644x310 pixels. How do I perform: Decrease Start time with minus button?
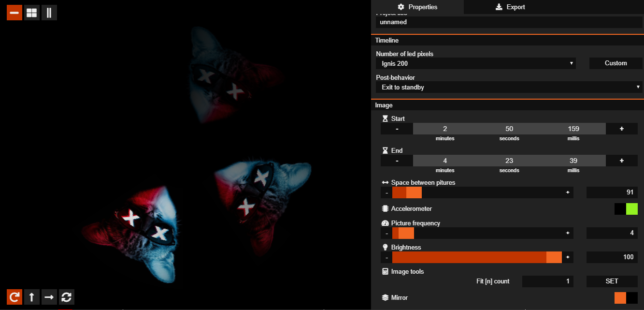click(x=397, y=129)
